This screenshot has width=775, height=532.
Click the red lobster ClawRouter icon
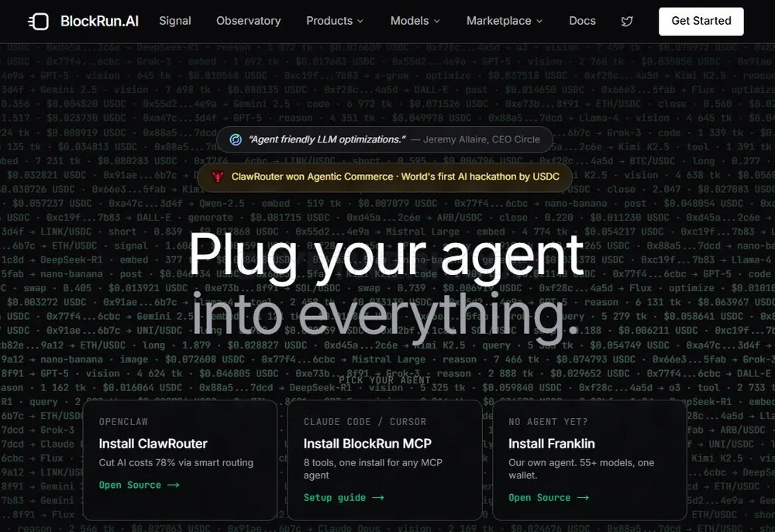218,177
